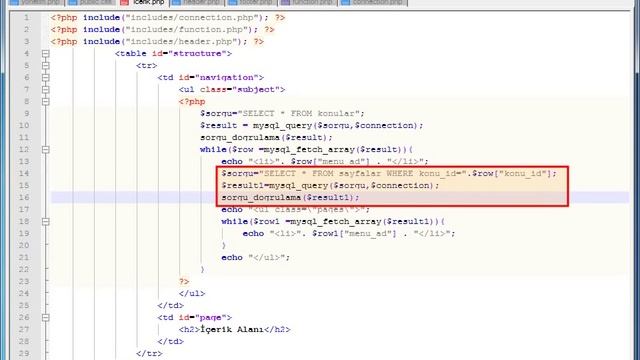Click the while($row =mysql_fetch_array line

coord(306,149)
